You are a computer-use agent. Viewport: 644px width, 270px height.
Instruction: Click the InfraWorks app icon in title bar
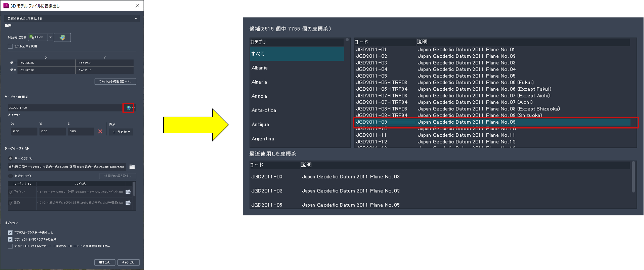pos(6,6)
